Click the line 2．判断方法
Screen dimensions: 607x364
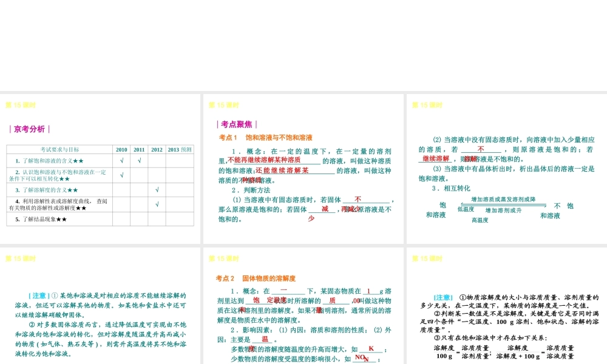pos(251,190)
